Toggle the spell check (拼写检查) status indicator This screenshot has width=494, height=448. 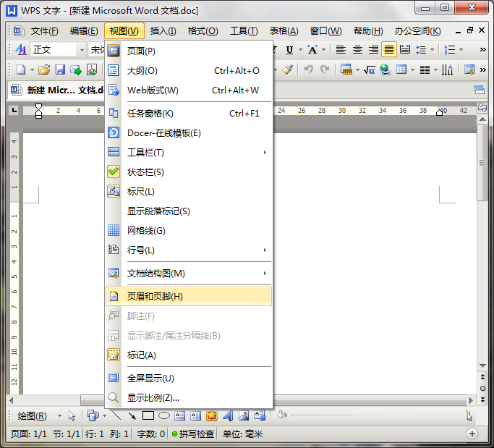coord(193,434)
